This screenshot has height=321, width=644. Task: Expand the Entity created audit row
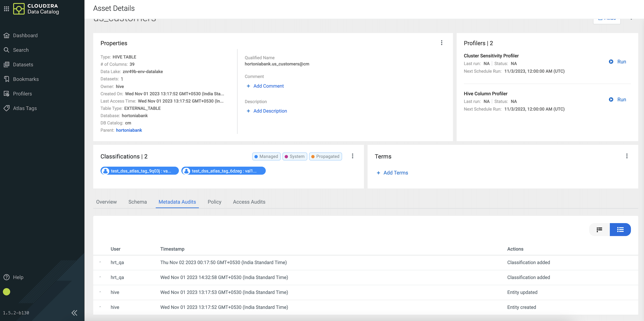(x=100, y=307)
